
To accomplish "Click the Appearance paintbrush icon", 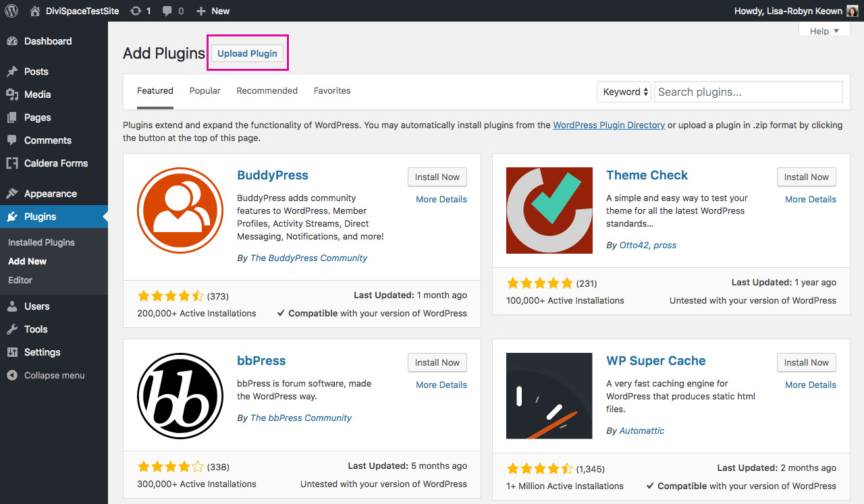I will coord(12,194).
